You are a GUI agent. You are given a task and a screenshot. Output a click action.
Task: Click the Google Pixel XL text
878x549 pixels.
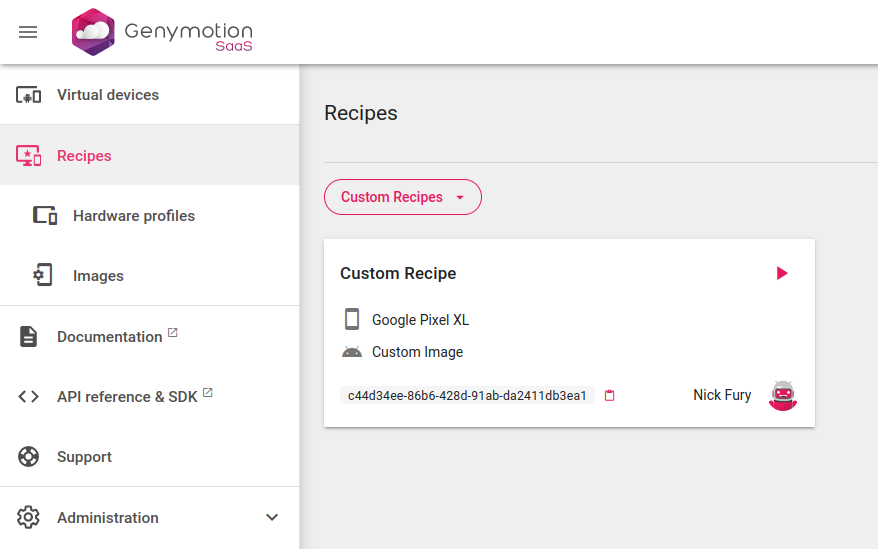click(x=421, y=320)
